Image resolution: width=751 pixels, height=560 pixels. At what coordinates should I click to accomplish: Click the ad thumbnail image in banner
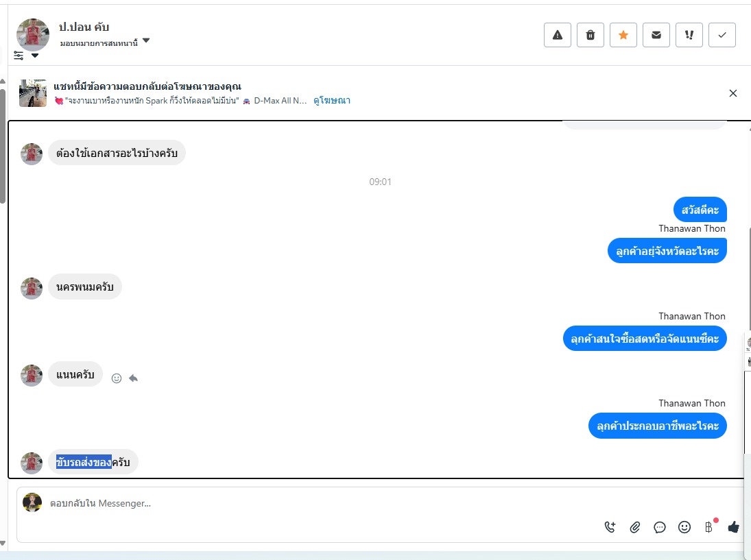pyautogui.click(x=32, y=93)
